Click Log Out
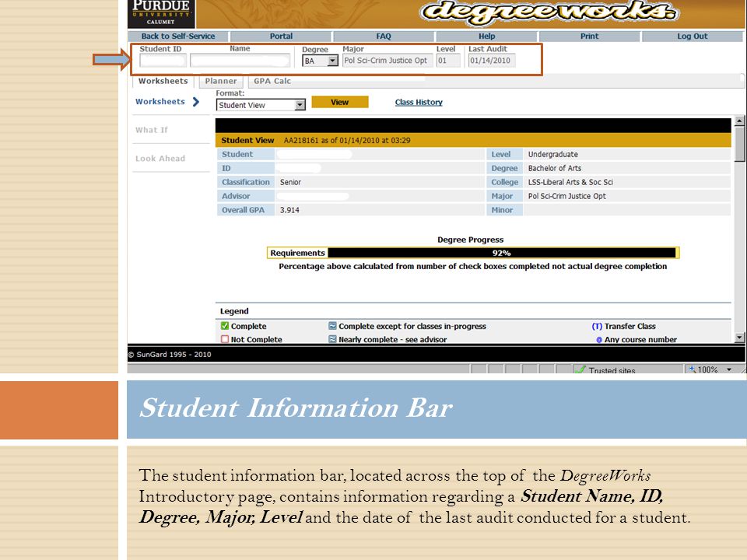Viewport: 747px width, 560px height. point(693,37)
